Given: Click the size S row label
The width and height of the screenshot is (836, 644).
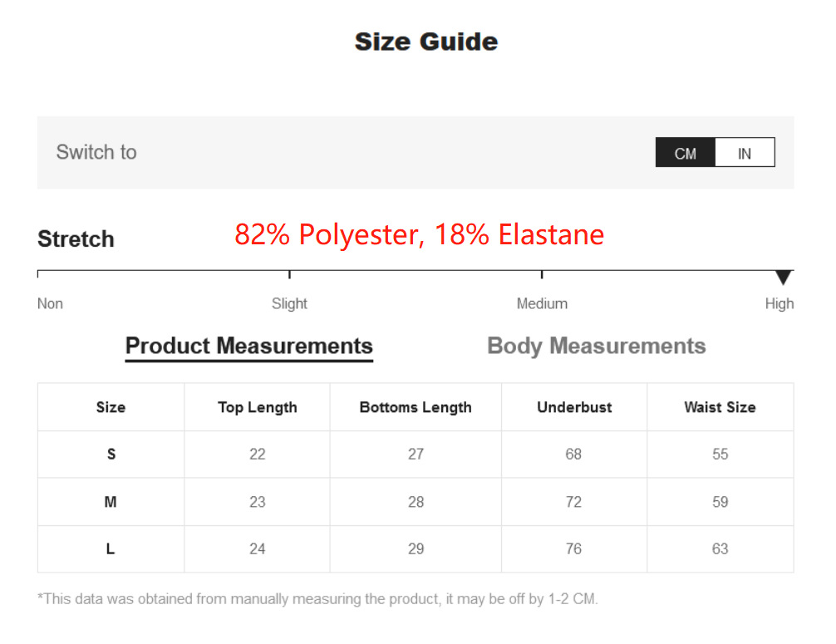Looking at the screenshot, I should pyautogui.click(x=111, y=455).
